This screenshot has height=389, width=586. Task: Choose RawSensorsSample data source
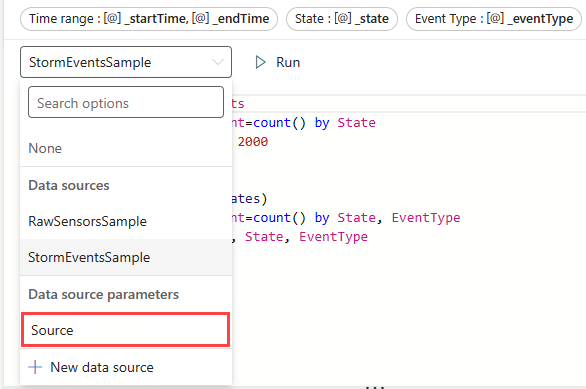(x=126, y=221)
